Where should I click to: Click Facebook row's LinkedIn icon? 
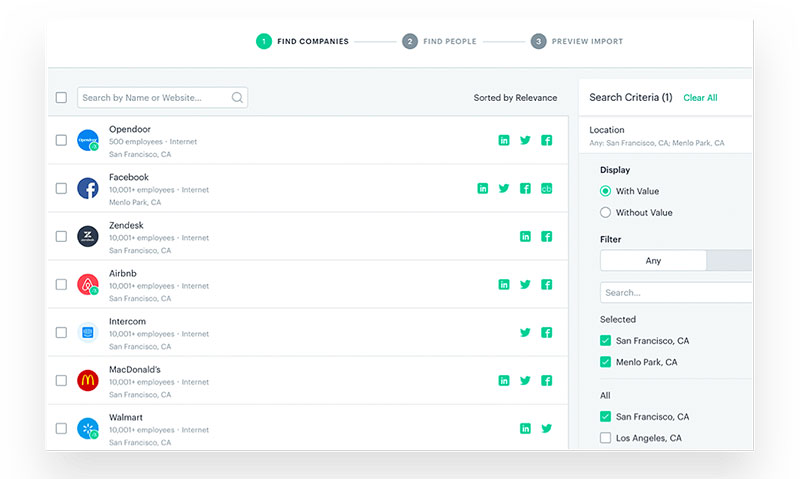(483, 188)
